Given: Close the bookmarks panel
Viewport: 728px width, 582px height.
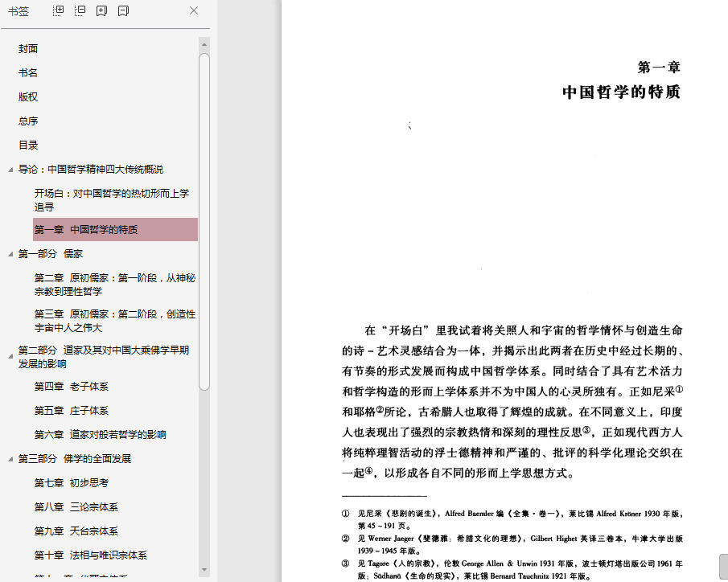Looking at the screenshot, I should coord(194,10).
